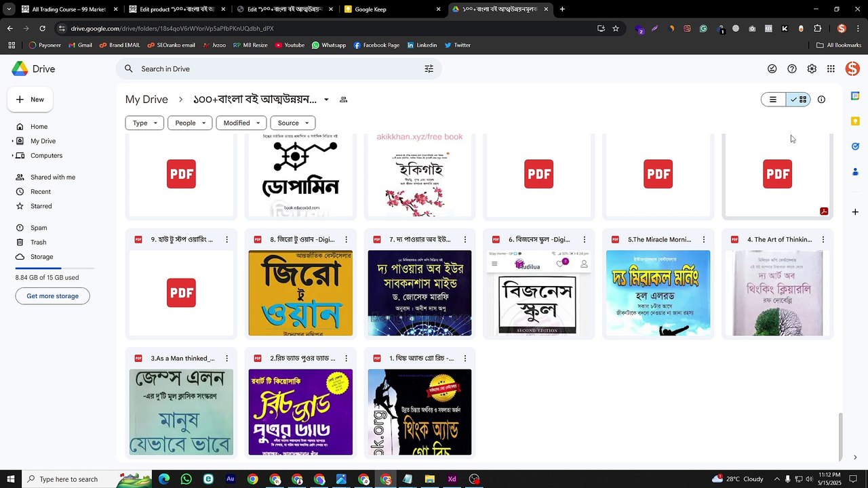Go to My Drive breadcrumb
Image resolution: width=868 pixels, height=488 pixels.
[146, 100]
